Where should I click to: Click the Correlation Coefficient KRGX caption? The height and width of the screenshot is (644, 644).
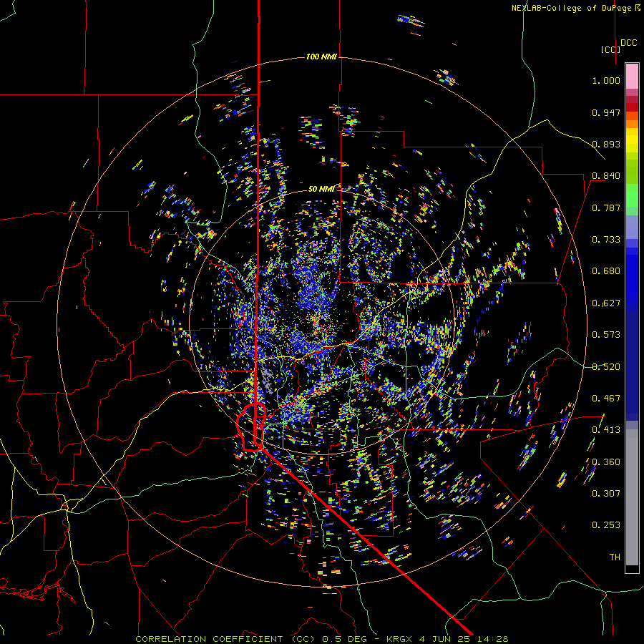(322, 639)
